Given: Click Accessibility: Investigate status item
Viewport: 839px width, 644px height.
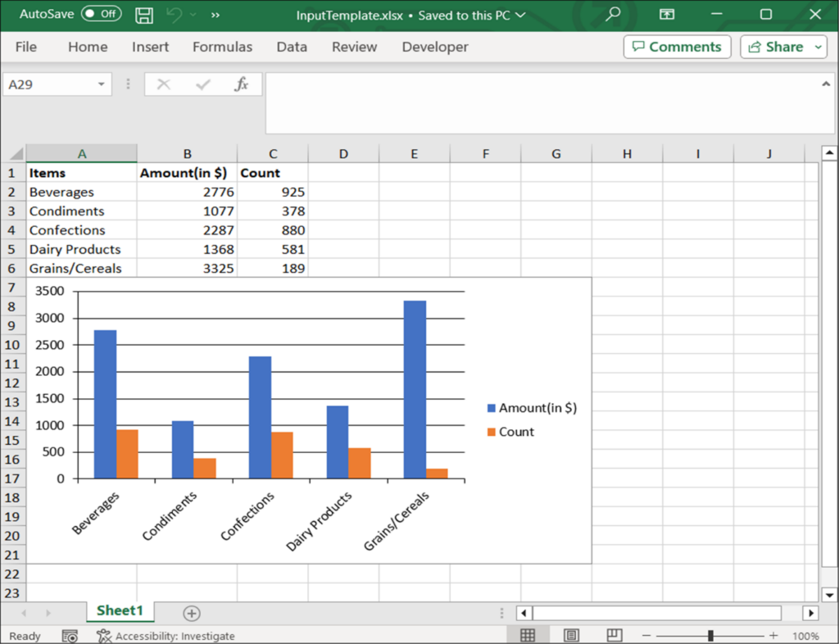Looking at the screenshot, I should coord(166,636).
